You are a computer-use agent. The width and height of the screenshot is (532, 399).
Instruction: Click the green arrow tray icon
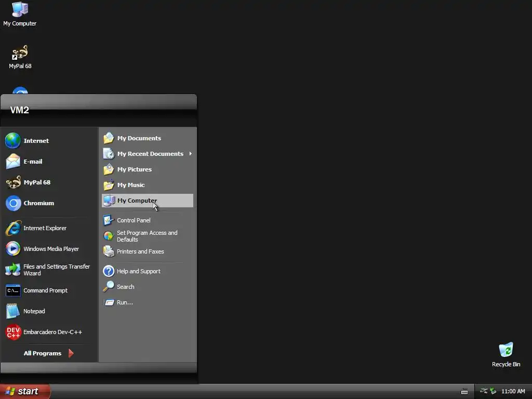(493, 391)
